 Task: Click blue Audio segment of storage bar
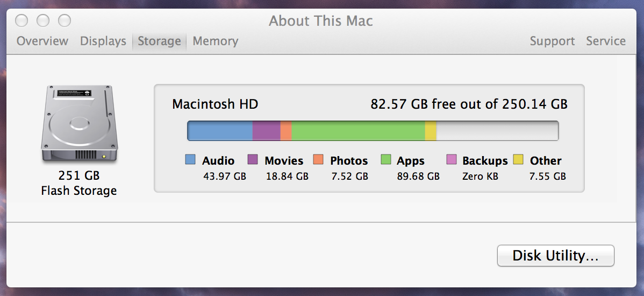(220, 131)
